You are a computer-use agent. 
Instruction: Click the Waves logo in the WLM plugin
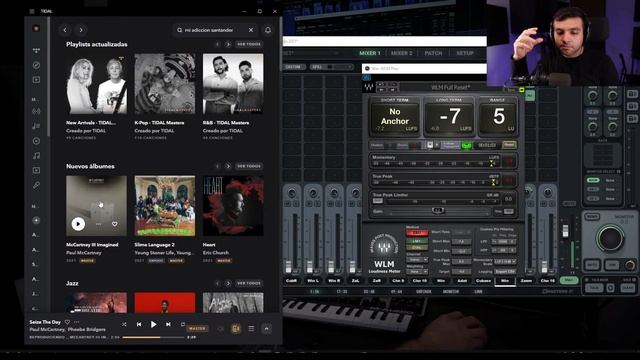point(369,87)
